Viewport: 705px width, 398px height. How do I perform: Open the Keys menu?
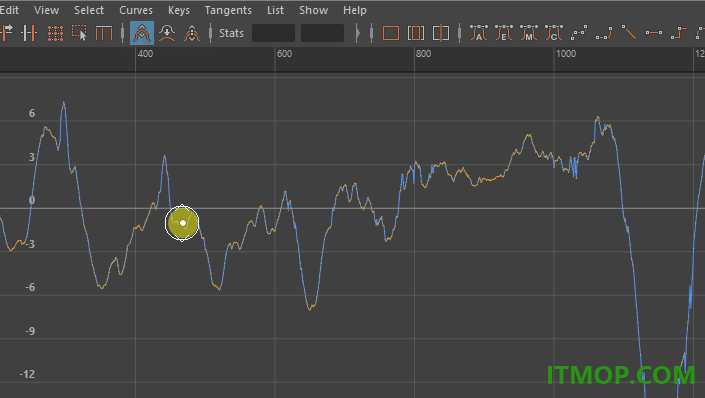[178, 10]
